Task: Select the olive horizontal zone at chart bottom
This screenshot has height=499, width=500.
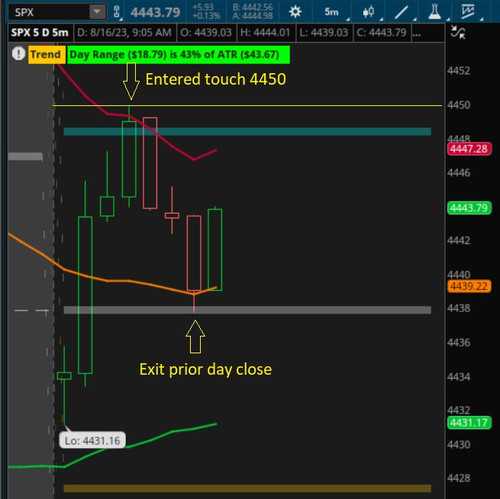Action: (x=247, y=488)
